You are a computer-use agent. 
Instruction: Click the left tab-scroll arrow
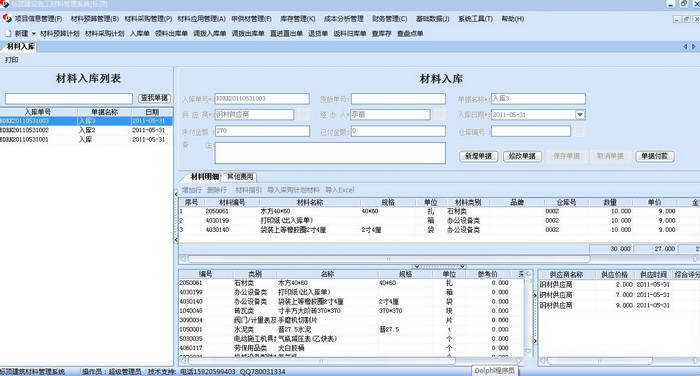[x=685, y=46]
